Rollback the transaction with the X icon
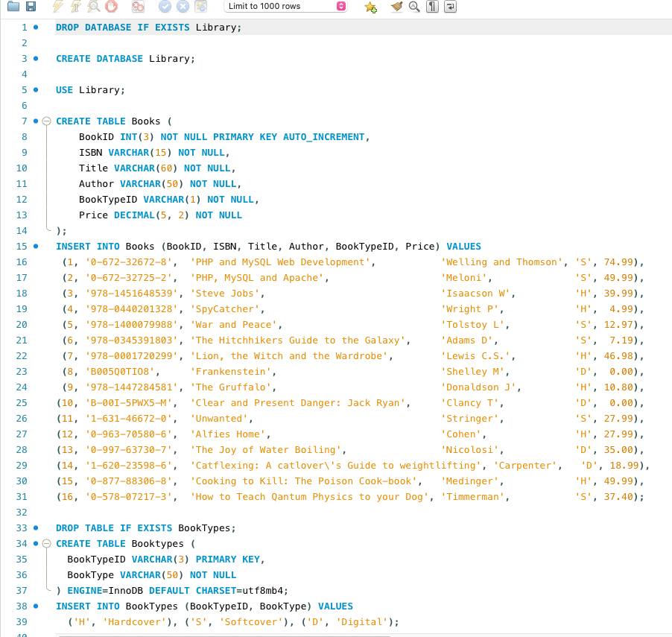This screenshot has width=672, height=637. coord(183,6)
